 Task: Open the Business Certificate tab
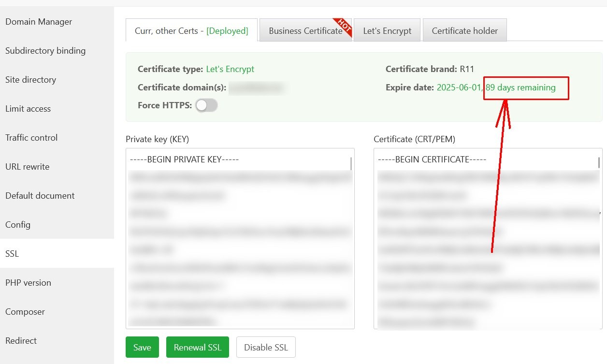(x=305, y=31)
